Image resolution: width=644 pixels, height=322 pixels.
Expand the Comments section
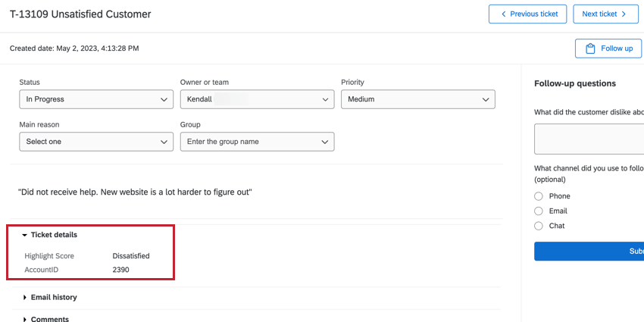[x=25, y=319]
